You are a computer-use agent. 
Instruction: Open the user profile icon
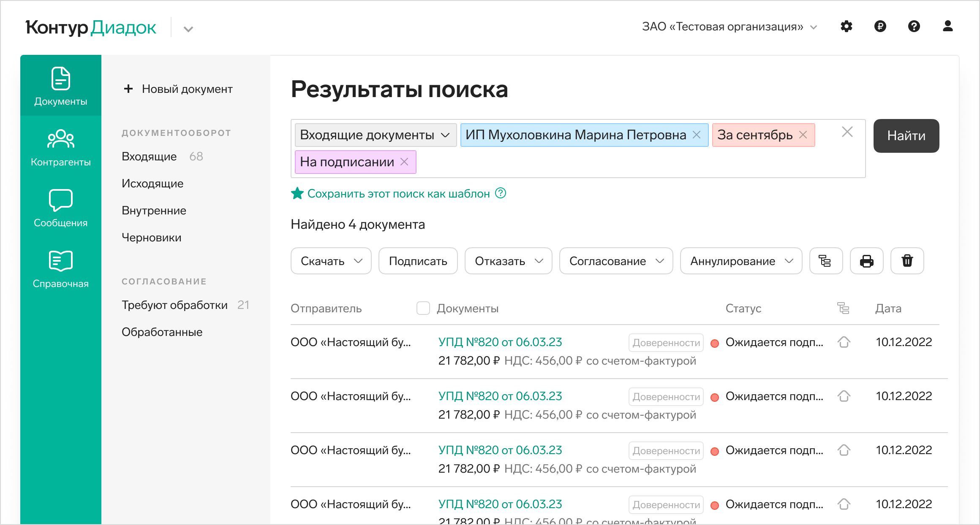948,27
